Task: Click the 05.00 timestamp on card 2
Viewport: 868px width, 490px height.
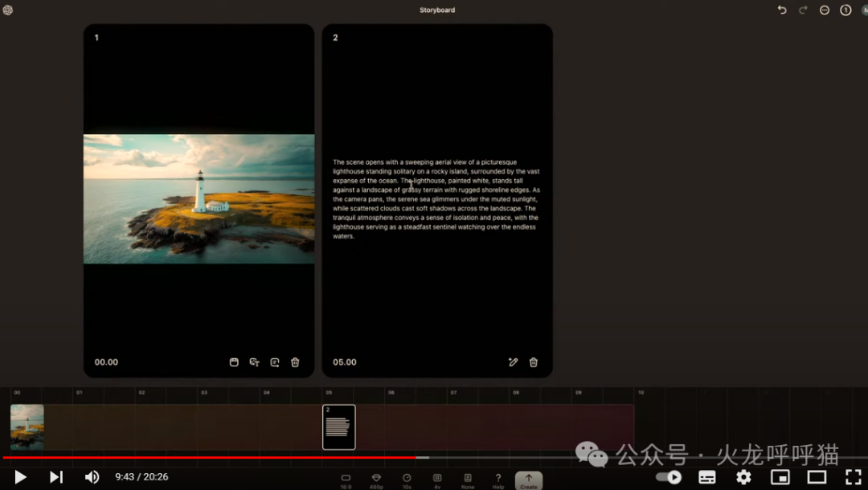Action: 344,362
